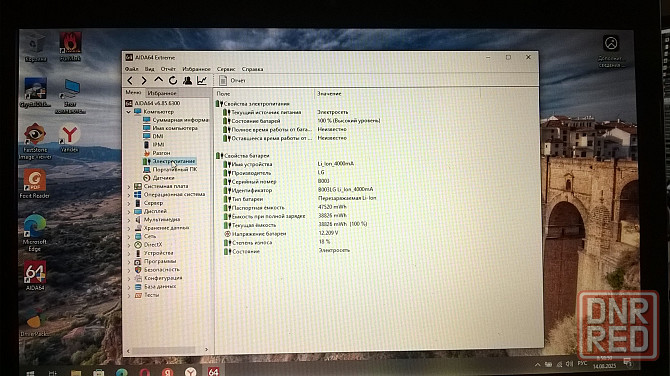
Task: Open the Этот компьютер desktop icon
Action: tap(70, 96)
